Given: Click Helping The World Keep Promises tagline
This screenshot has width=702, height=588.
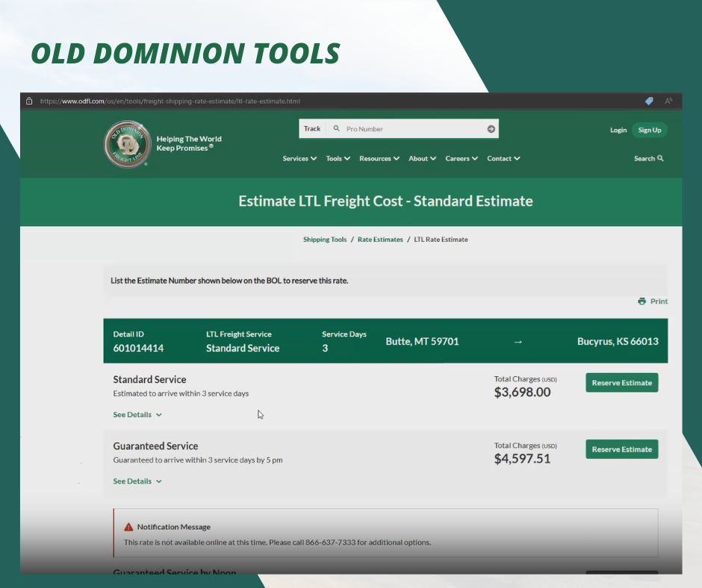Looking at the screenshot, I should click(x=189, y=144).
